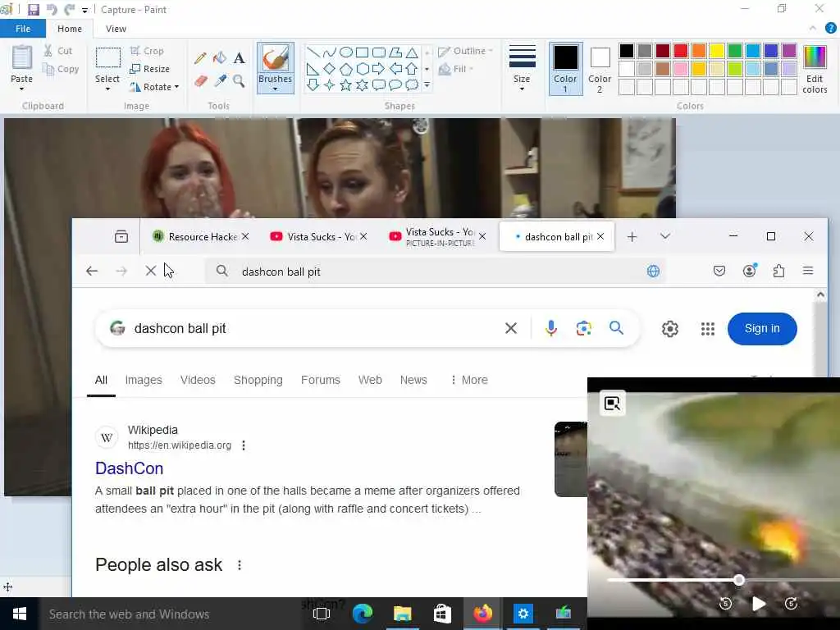Play the picture-in-picture video

[759, 604]
